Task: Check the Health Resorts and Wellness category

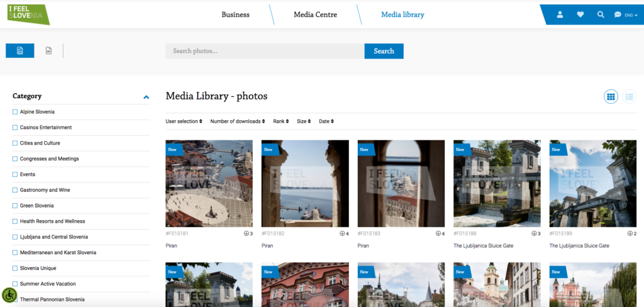Action: point(15,221)
